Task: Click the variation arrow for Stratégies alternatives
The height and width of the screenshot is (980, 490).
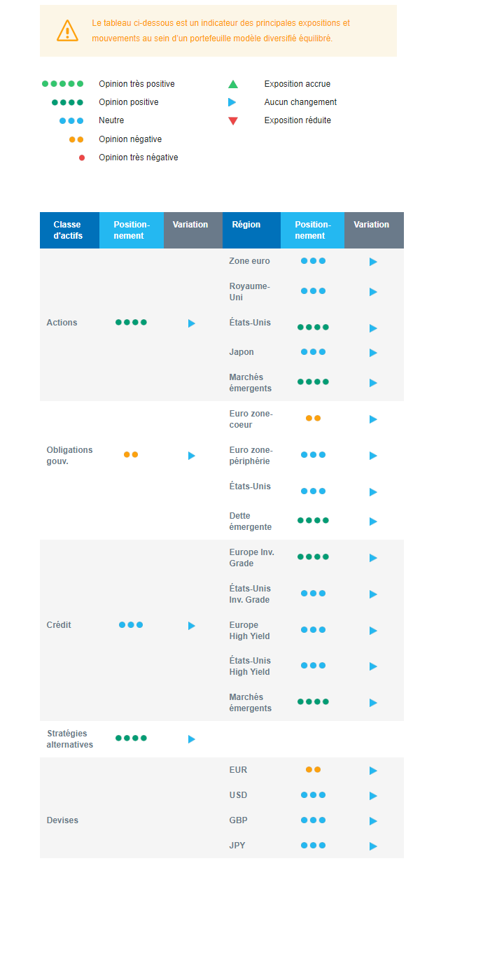Action: tap(192, 739)
